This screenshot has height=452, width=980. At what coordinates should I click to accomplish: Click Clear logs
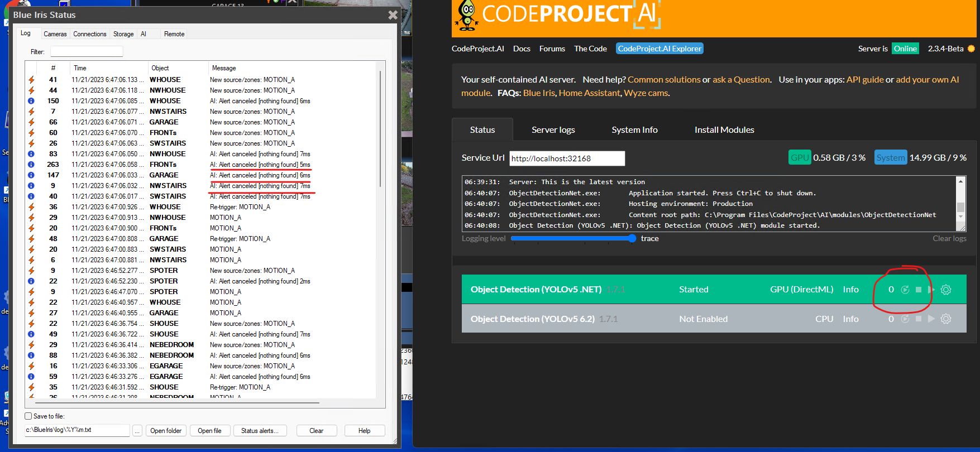tap(949, 238)
